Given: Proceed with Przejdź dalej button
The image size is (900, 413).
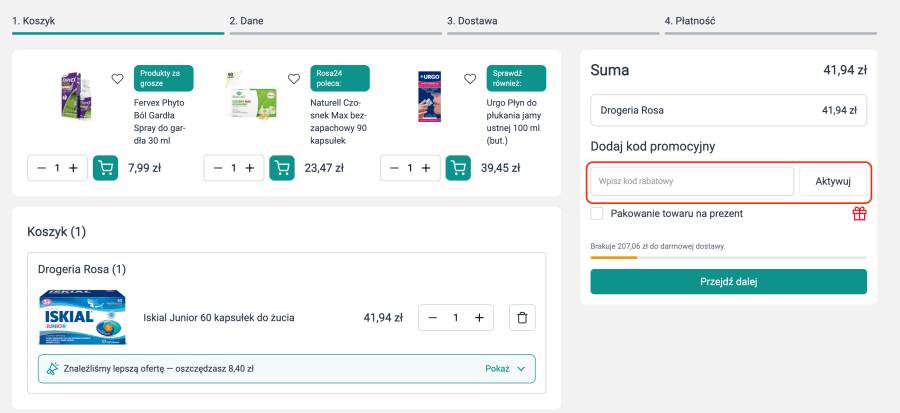Looking at the screenshot, I should (728, 282).
